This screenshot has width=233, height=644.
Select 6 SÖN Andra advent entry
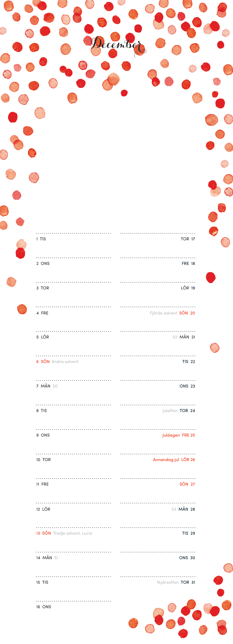tap(57, 362)
